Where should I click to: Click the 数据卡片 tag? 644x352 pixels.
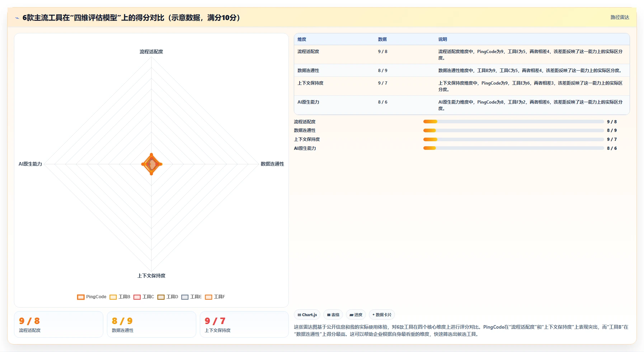382,315
